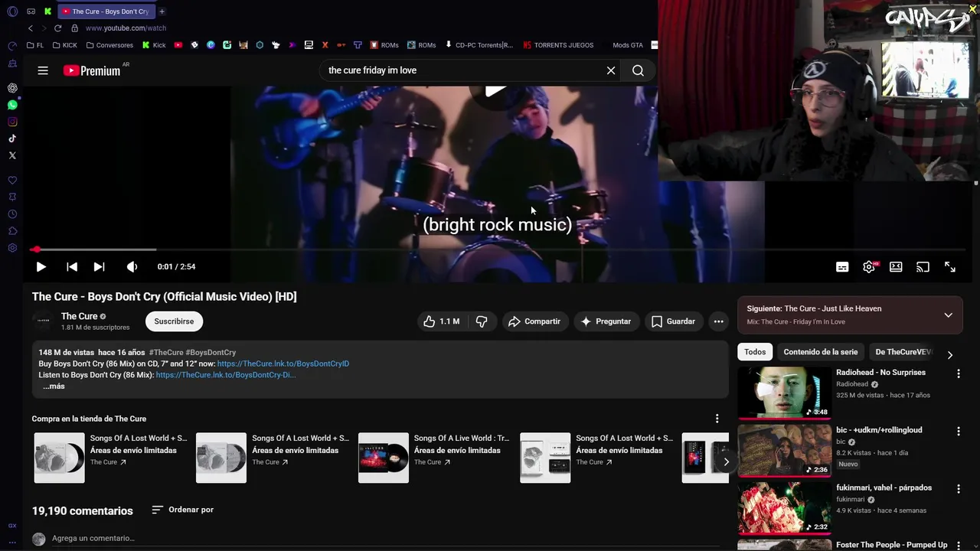Screen dimensions: 980x551
Task: Select the De TheCureVEVO chip
Action: point(903,352)
